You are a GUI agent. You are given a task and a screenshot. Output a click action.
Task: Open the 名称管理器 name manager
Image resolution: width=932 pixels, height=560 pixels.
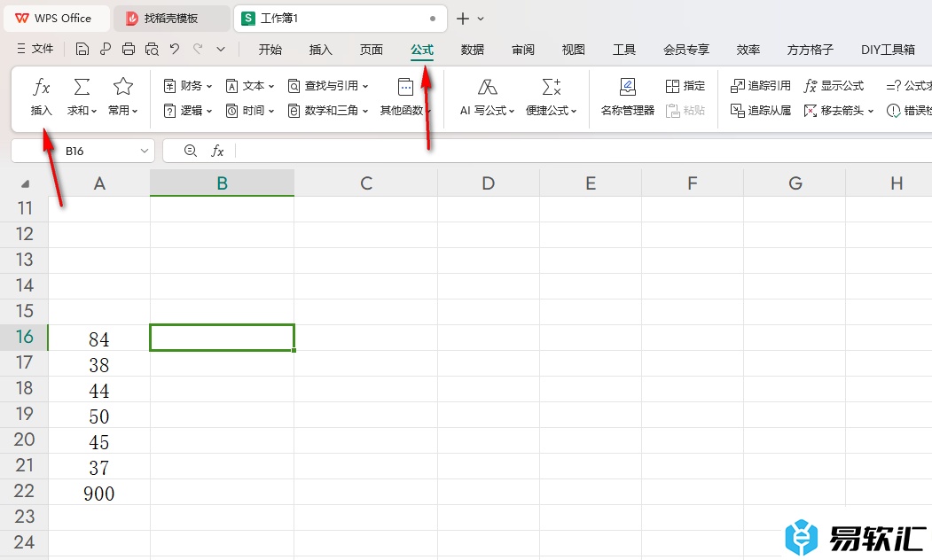627,97
